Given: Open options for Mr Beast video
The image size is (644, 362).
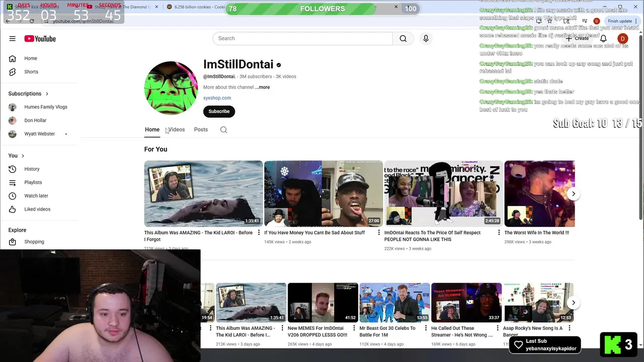Looking at the screenshot, I should tap(426, 328).
